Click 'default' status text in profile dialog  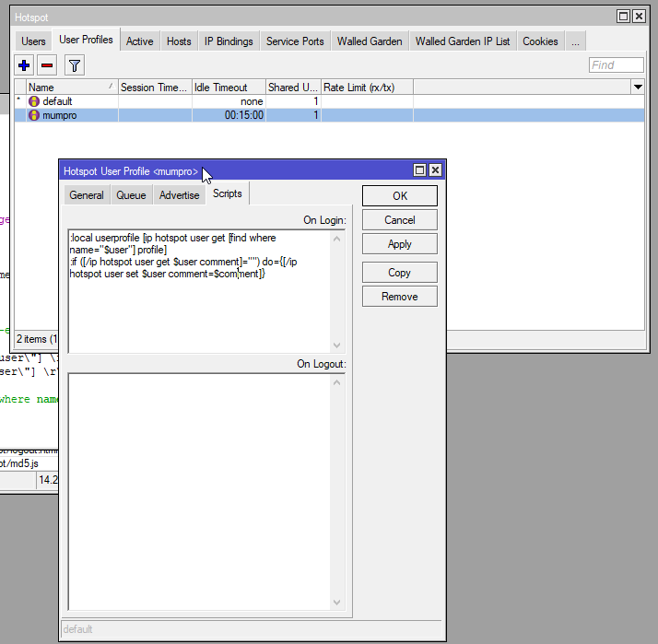pos(77,629)
